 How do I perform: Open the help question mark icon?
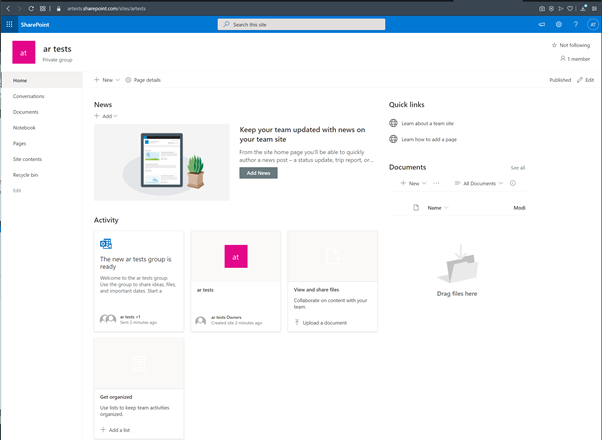[576, 25]
